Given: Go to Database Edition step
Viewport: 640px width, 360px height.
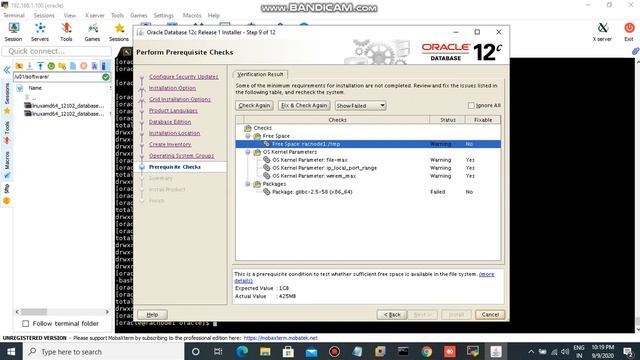Looking at the screenshot, I should [170, 122].
